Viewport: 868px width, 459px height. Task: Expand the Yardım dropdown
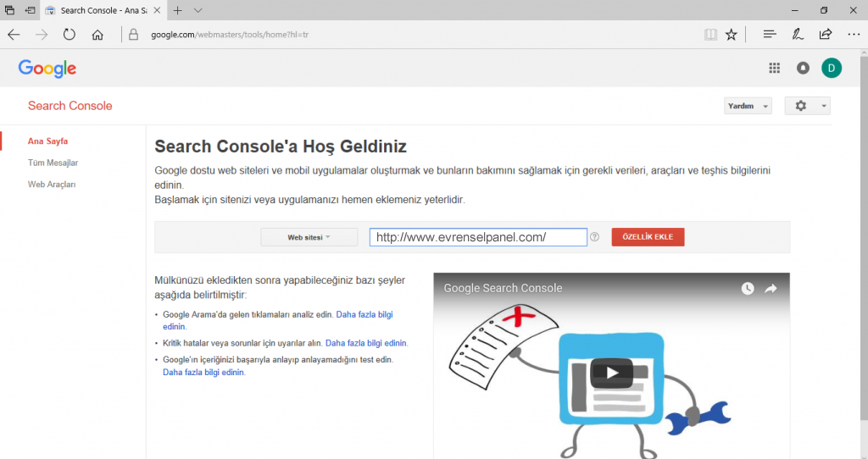point(748,106)
